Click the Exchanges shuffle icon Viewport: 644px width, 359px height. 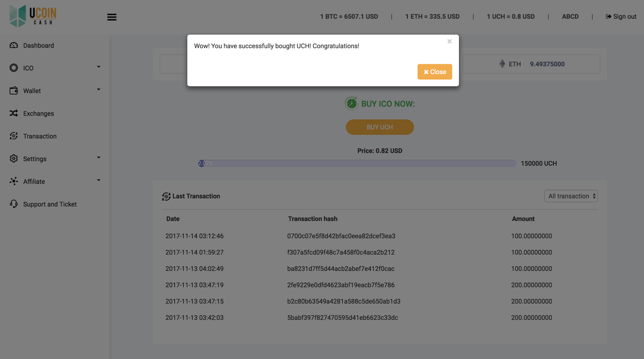(14, 113)
